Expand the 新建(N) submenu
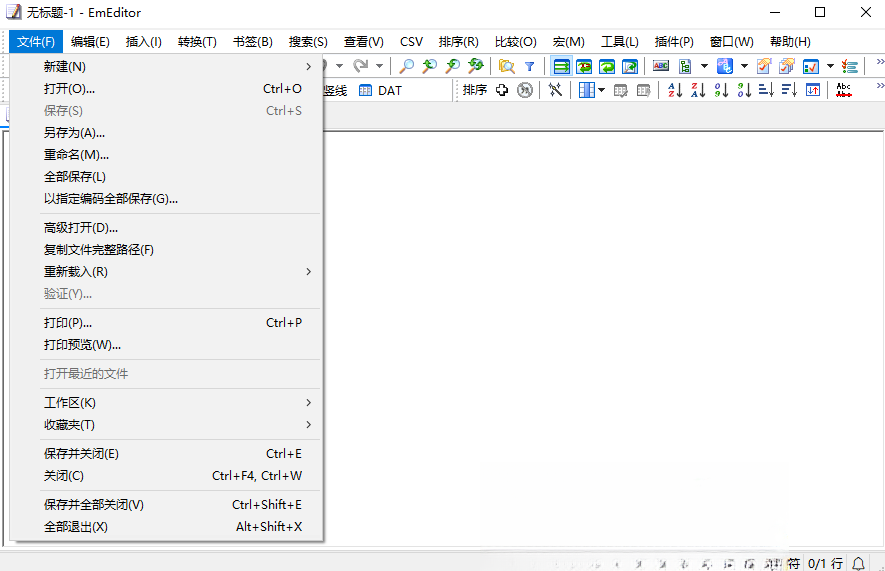 (167, 67)
